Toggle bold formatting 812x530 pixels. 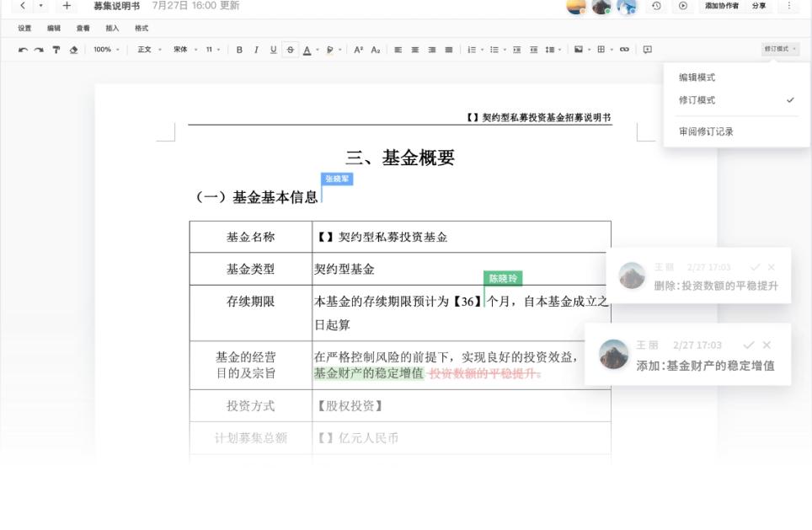(x=239, y=50)
